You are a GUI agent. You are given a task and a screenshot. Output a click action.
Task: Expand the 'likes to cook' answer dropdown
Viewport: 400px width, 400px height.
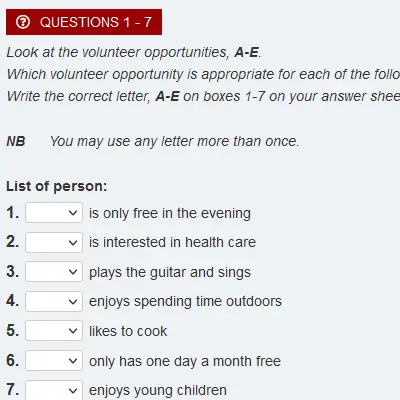(54, 331)
